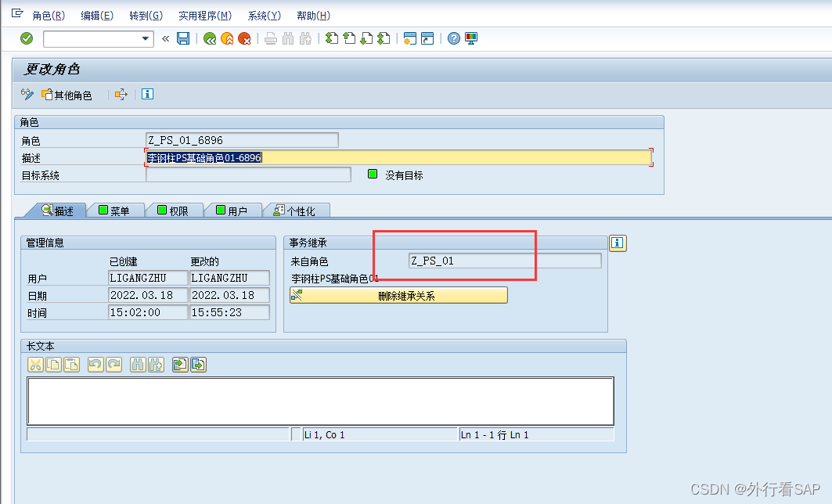Image resolution: width=832 pixels, height=504 pixels.
Task: Click the Redo icon in 长文本 toolbar
Action: (x=113, y=365)
